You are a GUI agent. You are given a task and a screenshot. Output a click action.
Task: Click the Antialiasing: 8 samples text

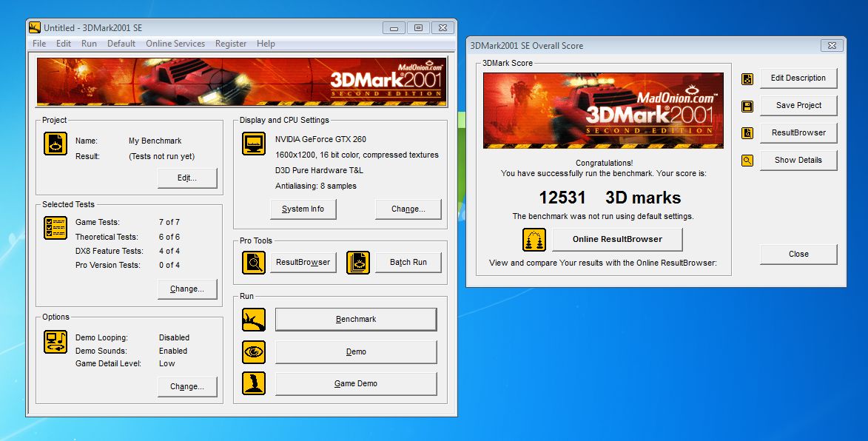pos(315,186)
